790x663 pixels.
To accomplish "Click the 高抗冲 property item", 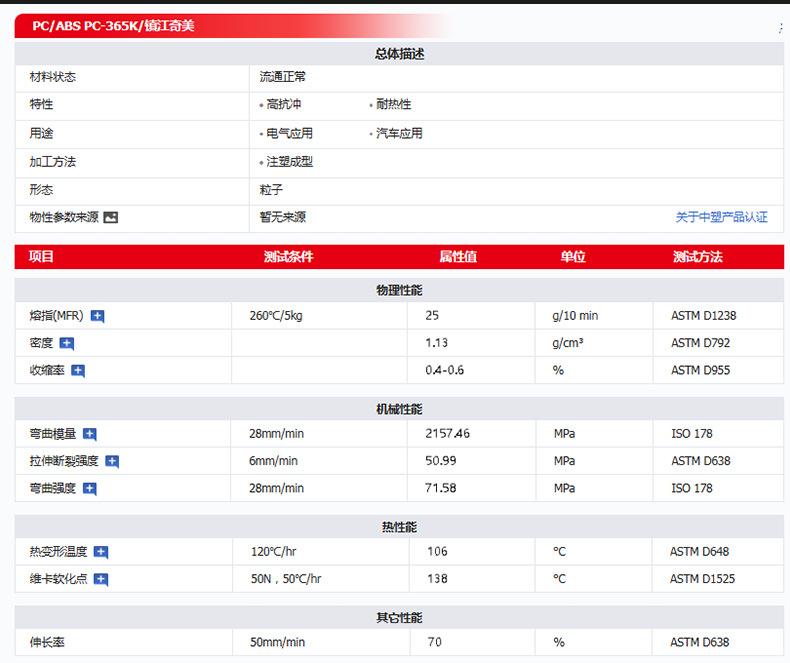I will click(x=284, y=104).
